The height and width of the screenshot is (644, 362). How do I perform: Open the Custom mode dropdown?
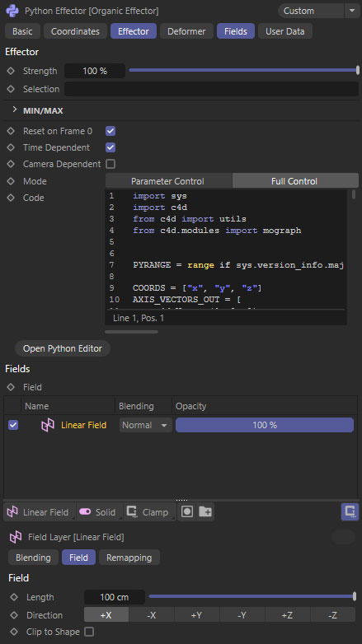pyautogui.click(x=317, y=11)
